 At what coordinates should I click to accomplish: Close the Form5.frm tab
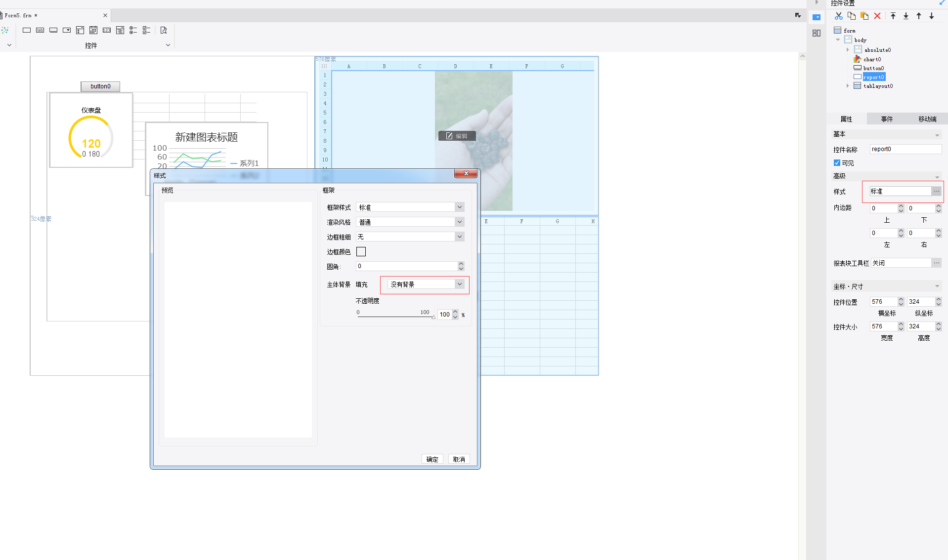coord(105,15)
